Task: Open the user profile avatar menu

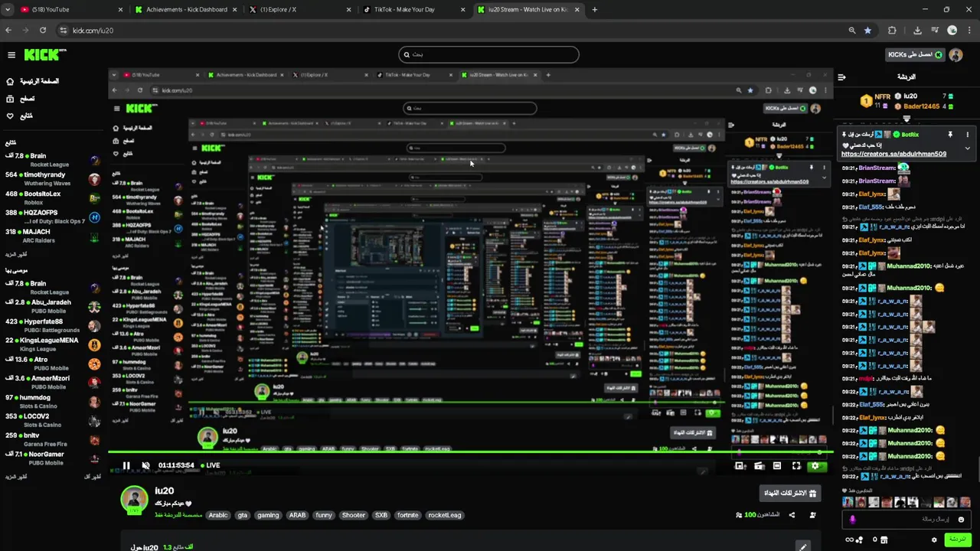Action: tap(955, 55)
